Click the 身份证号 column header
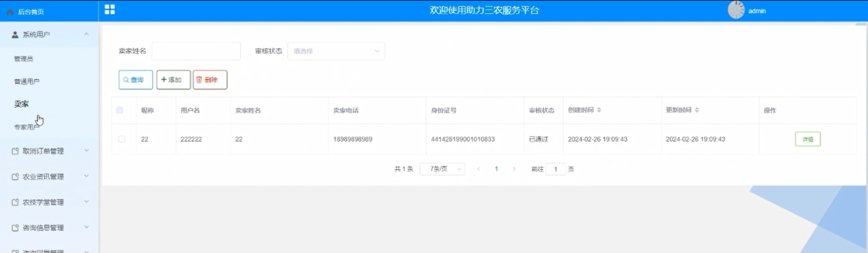This screenshot has height=253, width=868. [x=443, y=110]
